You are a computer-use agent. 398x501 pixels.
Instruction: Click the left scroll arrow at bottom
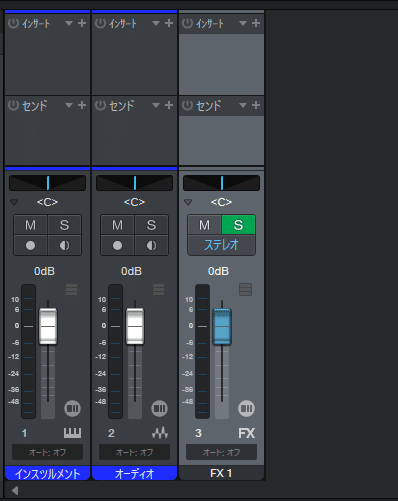point(15,490)
